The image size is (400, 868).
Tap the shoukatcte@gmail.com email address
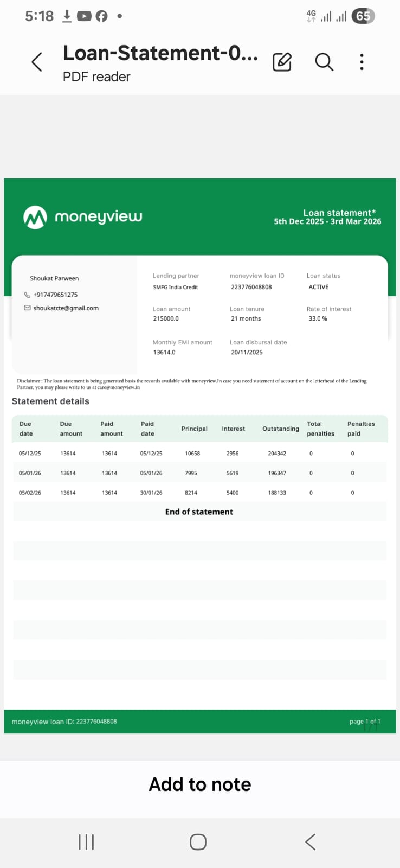(x=66, y=308)
